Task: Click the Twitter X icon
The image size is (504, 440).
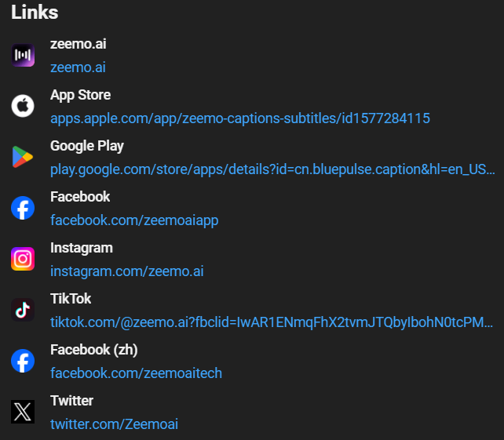Action: click(x=23, y=412)
